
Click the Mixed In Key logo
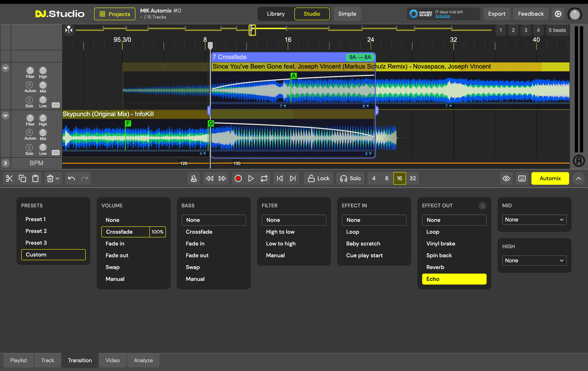(421, 14)
